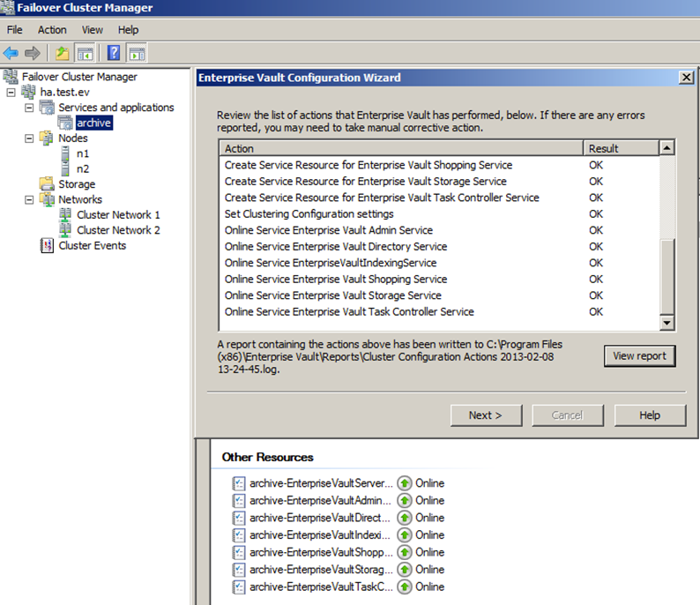Open the View menu
The width and height of the screenshot is (700, 605).
[x=92, y=30]
